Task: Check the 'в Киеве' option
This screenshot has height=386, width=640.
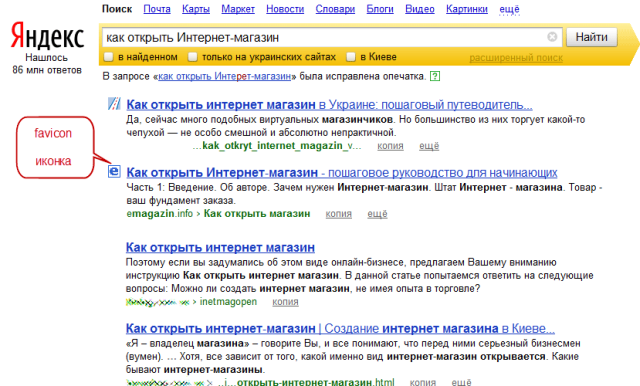Action: 351,57
